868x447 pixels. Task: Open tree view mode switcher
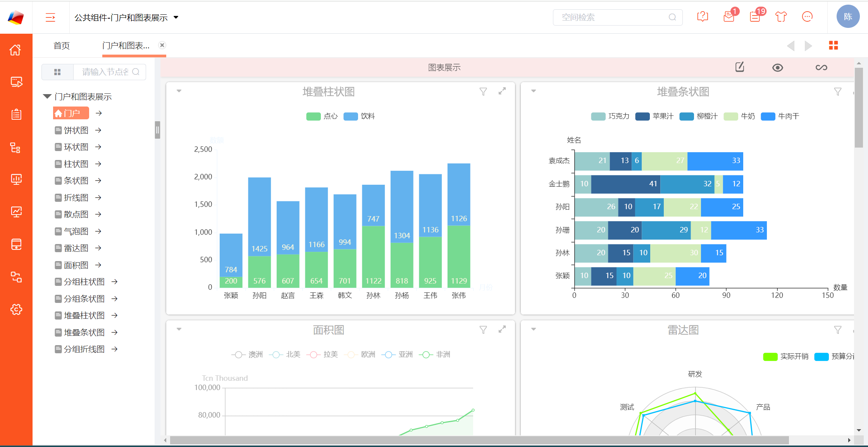pos(57,72)
